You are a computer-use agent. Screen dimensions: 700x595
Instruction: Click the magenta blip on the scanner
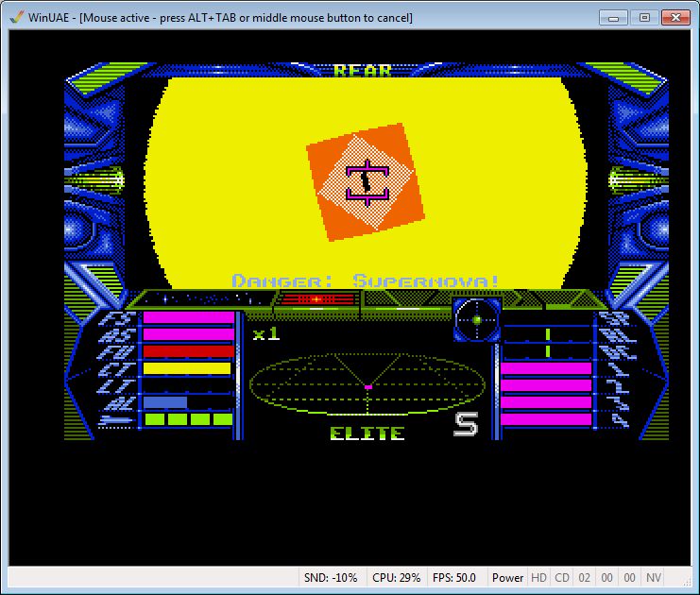[368, 387]
